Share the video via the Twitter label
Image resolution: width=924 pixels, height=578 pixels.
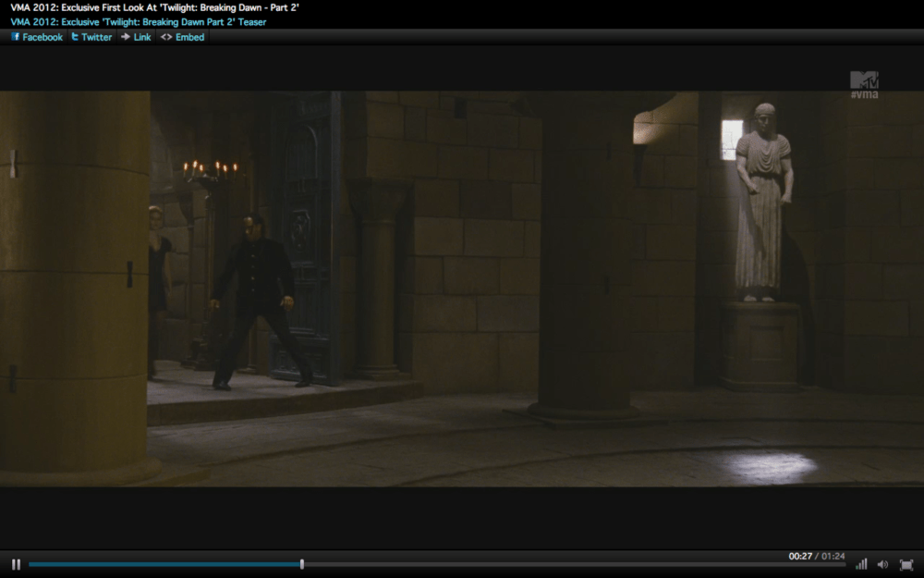tap(96, 37)
